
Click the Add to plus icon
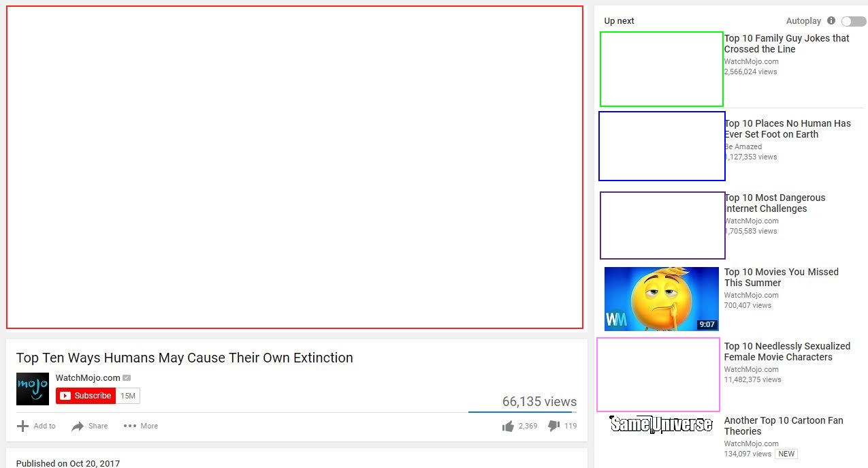click(x=22, y=426)
